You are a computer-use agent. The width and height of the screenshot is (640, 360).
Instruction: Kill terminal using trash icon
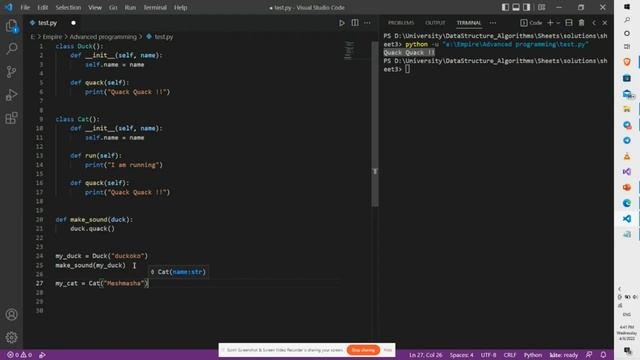point(582,23)
